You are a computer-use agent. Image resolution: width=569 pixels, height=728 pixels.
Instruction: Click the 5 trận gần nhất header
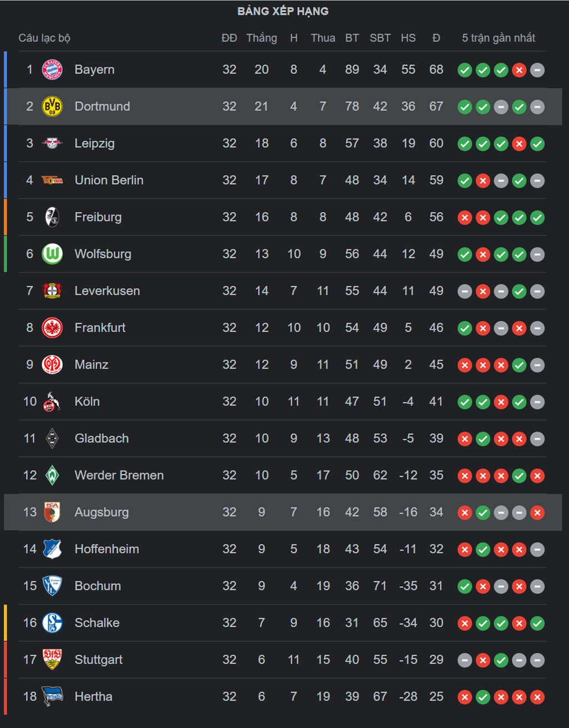coord(498,38)
